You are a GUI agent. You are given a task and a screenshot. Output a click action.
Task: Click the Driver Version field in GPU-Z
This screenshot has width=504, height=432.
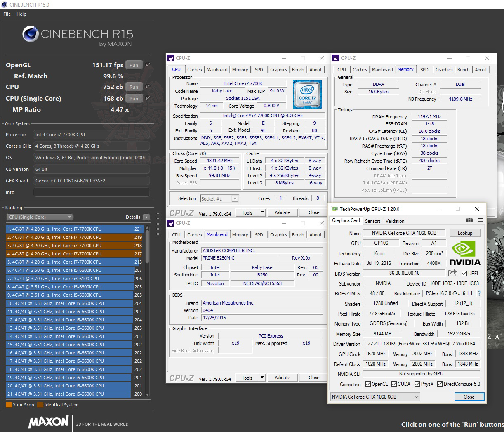point(421,344)
